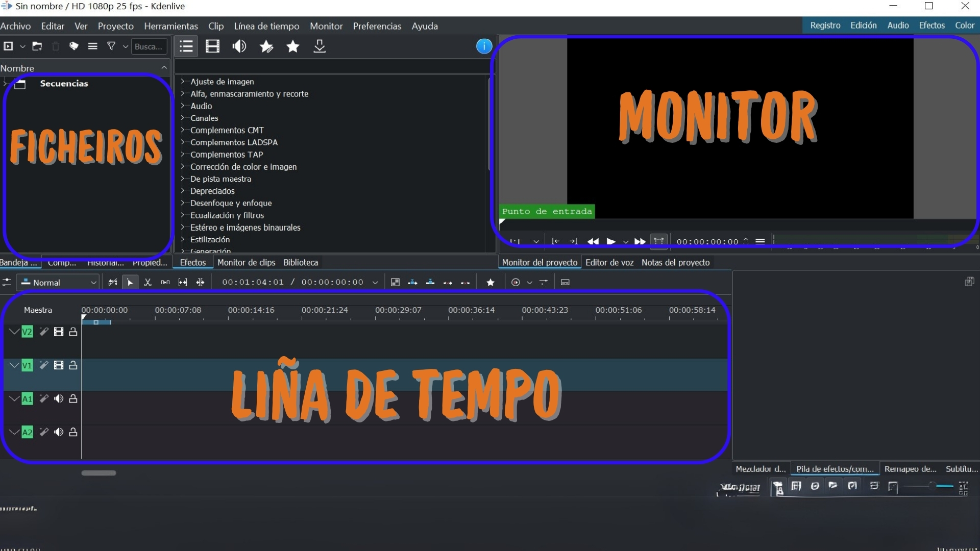The image size is (980, 551).
Task: Show favorite effects with the star icon
Action: [x=292, y=46]
